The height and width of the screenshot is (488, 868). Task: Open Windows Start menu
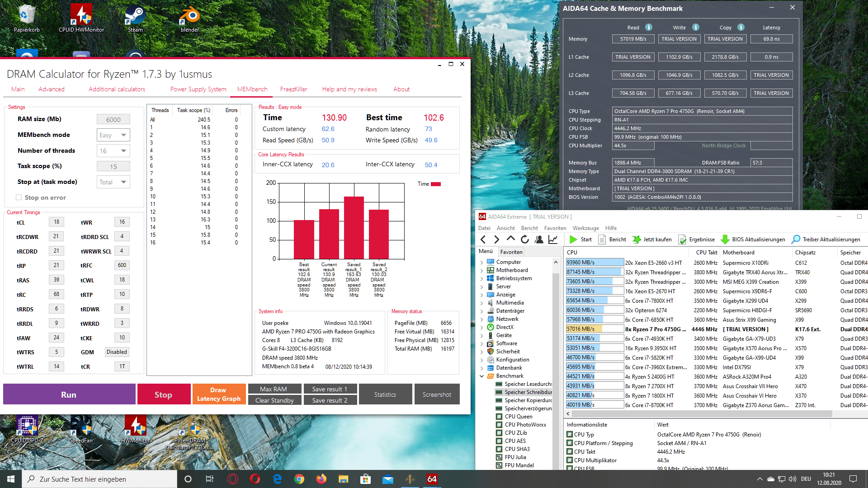(x=11, y=479)
